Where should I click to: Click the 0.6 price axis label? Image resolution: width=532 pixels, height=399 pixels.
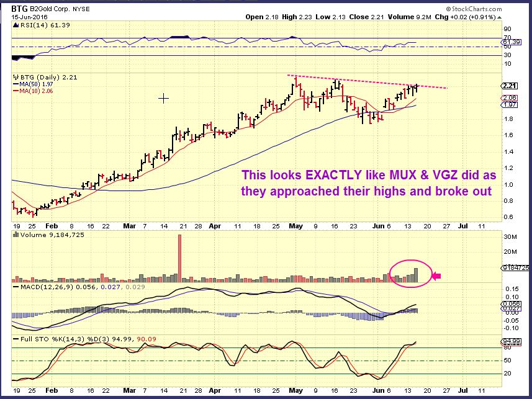(508, 217)
